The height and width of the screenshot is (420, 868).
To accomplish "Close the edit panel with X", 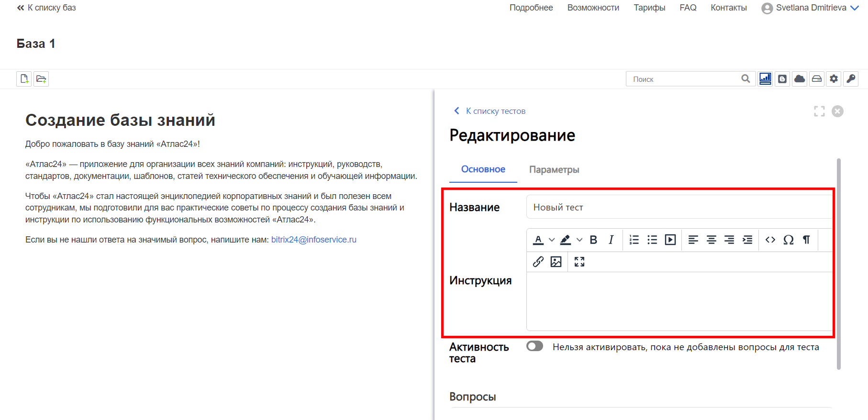I will click(837, 111).
